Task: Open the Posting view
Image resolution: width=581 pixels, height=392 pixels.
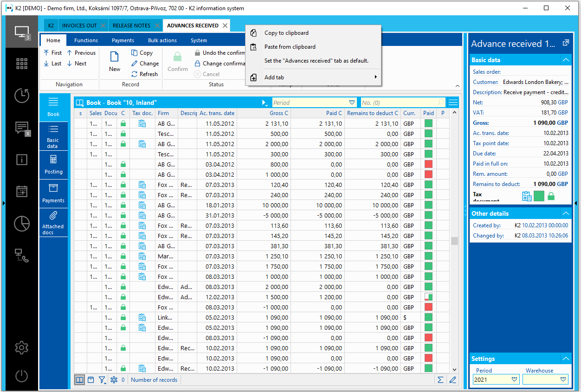Action: pos(53,165)
